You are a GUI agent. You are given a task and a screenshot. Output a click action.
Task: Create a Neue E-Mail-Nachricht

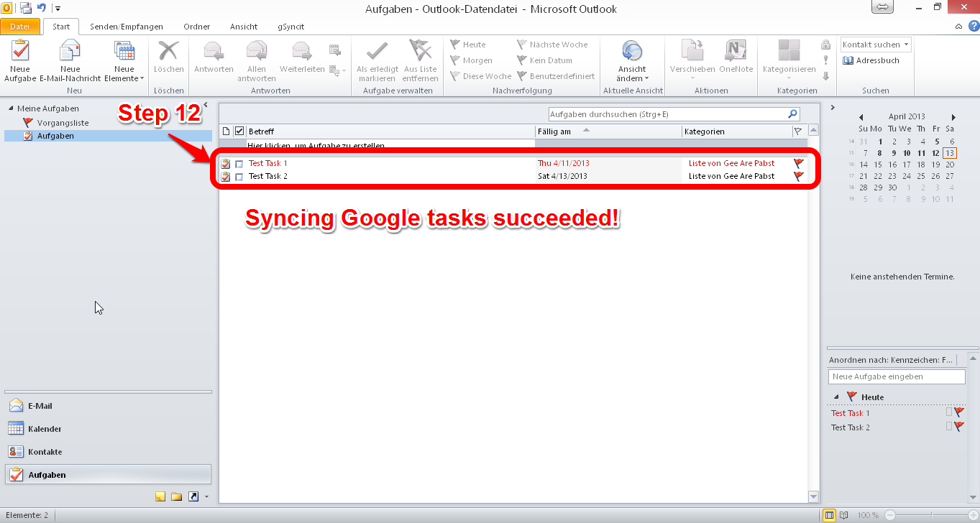tap(70, 53)
